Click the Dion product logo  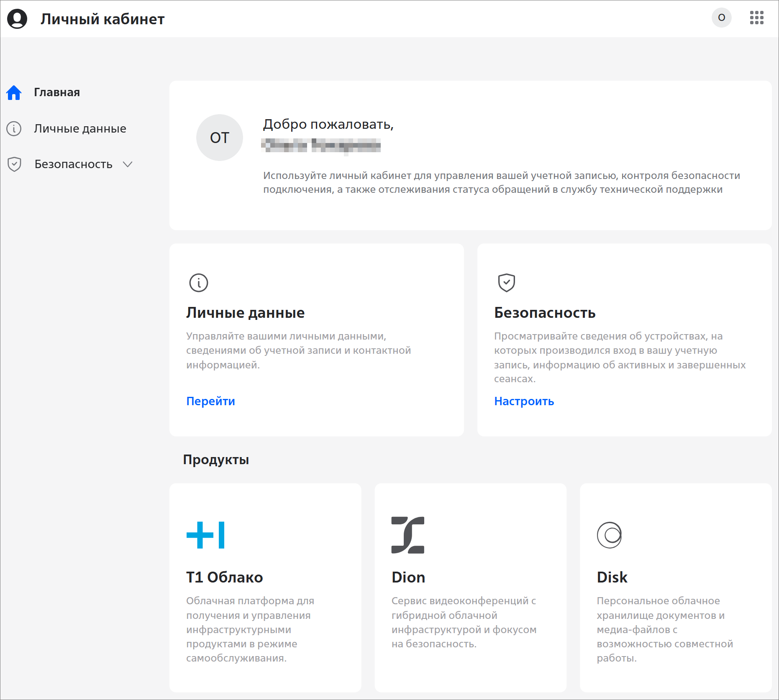point(407,535)
